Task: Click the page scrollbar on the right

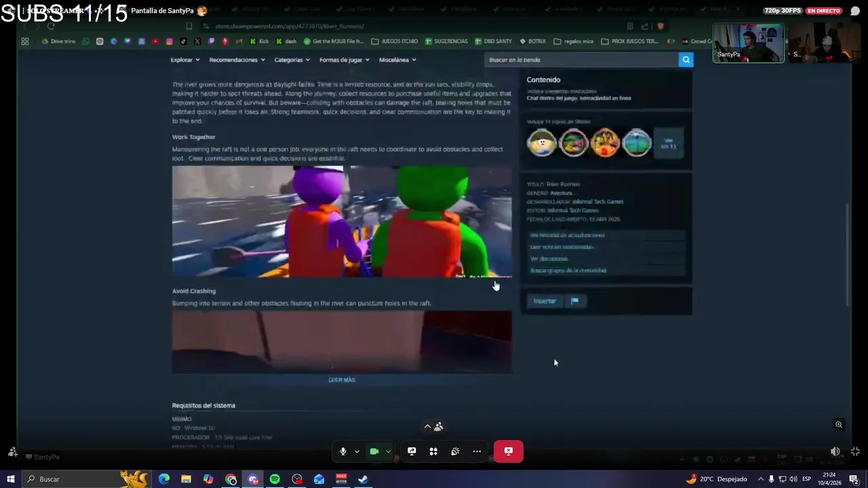Action: tap(848, 254)
